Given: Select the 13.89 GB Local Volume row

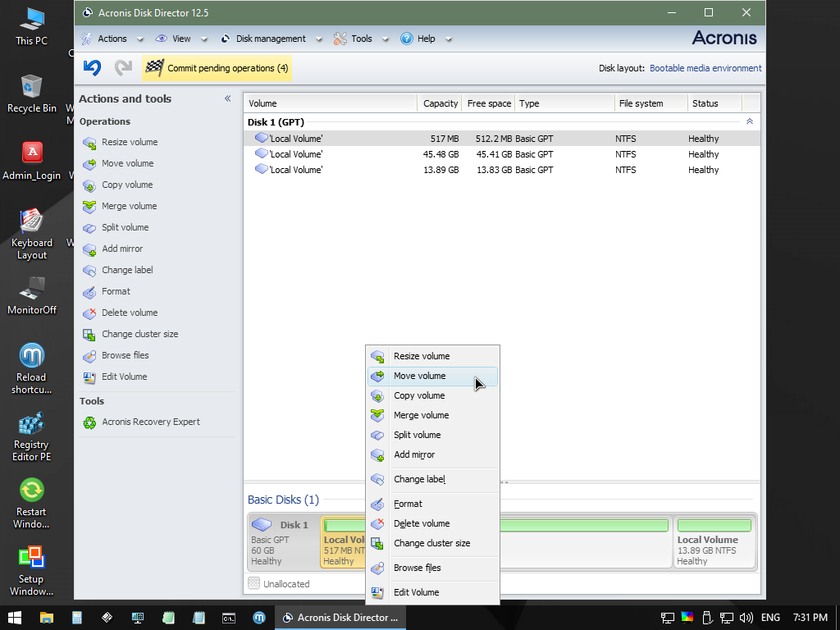Looking at the screenshot, I should (502, 170).
